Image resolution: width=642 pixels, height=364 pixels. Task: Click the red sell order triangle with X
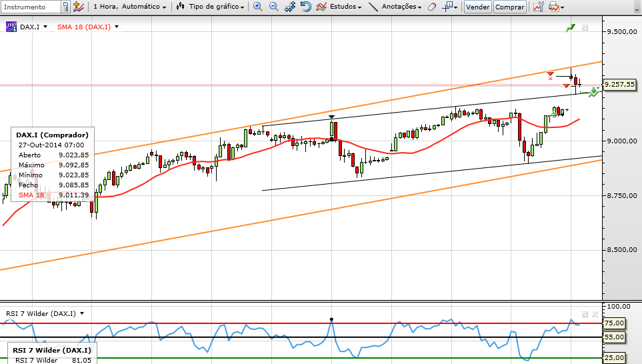pyautogui.click(x=550, y=75)
